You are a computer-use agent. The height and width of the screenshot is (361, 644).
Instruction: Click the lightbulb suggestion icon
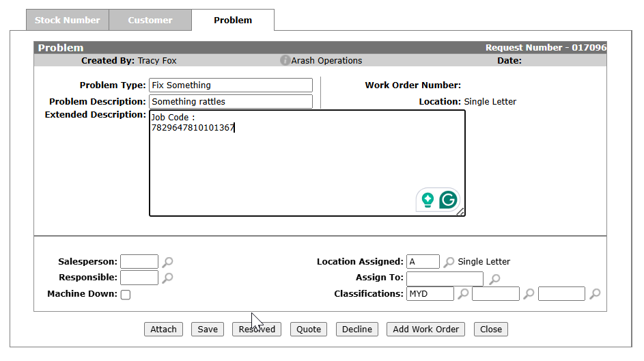coord(428,200)
